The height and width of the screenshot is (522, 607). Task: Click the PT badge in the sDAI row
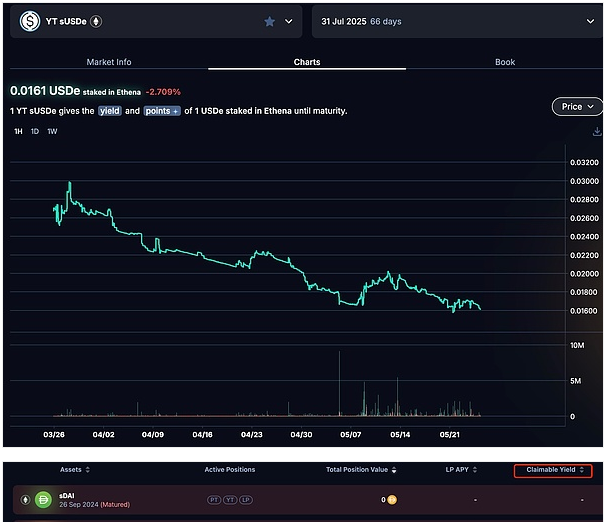point(214,500)
